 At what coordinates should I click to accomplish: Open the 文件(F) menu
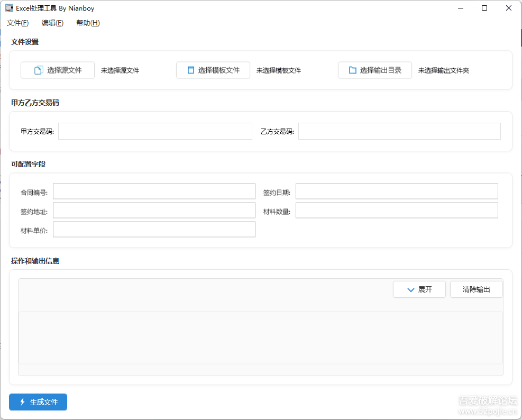tap(17, 23)
